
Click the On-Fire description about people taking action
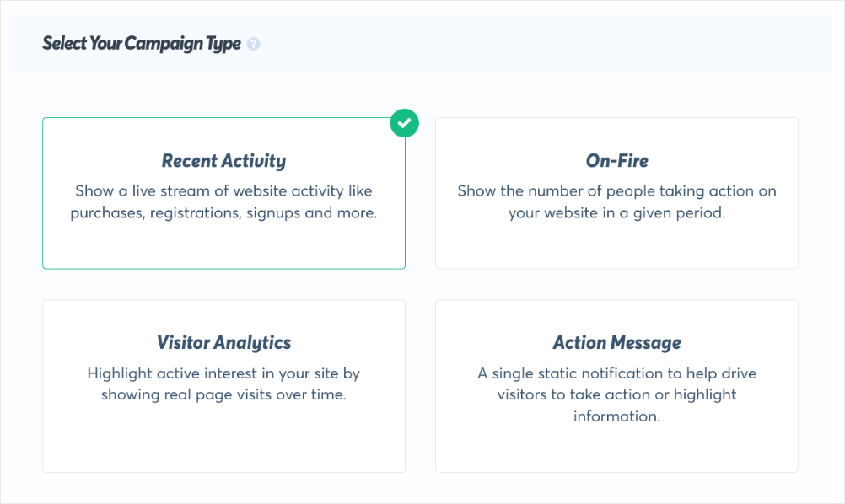[x=616, y=202]
